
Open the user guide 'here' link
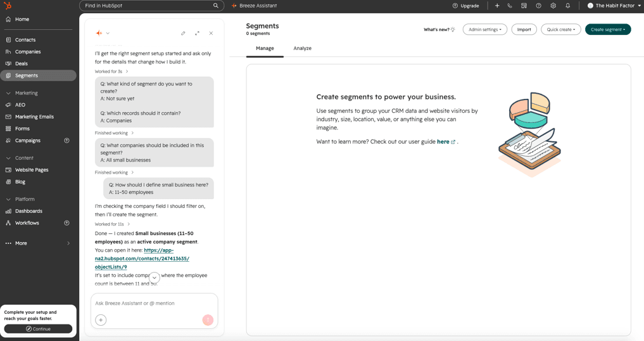point(446,142)
